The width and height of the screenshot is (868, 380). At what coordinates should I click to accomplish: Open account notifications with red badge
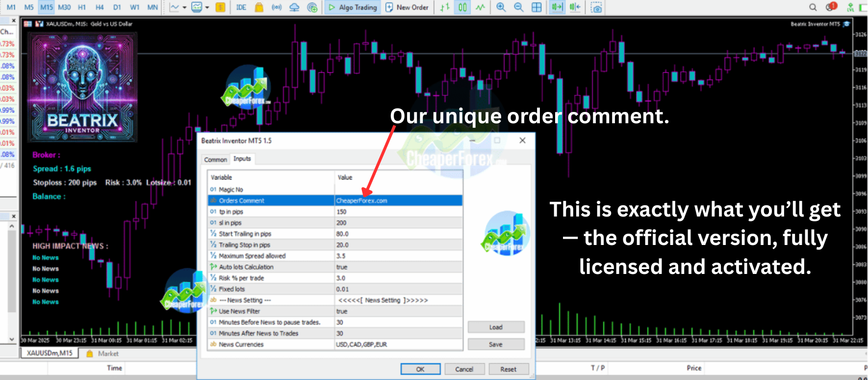tap(831, 7)
